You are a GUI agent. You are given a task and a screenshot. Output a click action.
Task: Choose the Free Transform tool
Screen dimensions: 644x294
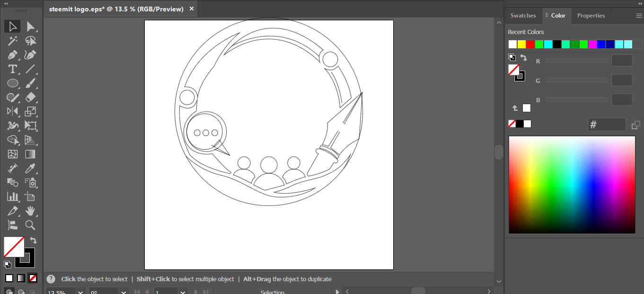tap(31, 126)
